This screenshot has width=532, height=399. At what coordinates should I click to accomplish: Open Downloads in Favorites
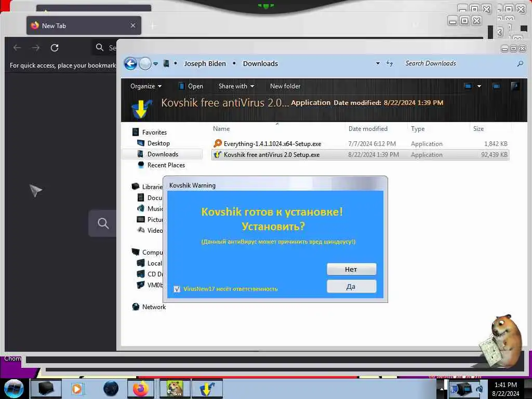pos(163,154)
